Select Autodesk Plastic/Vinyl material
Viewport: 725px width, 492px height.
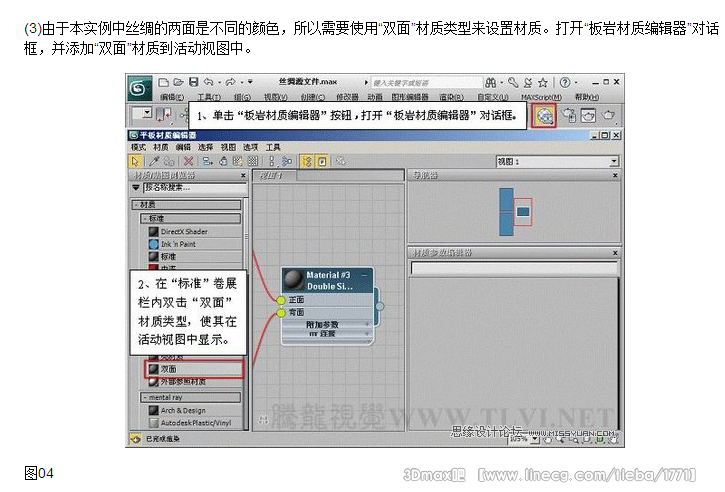coord(195,423)
